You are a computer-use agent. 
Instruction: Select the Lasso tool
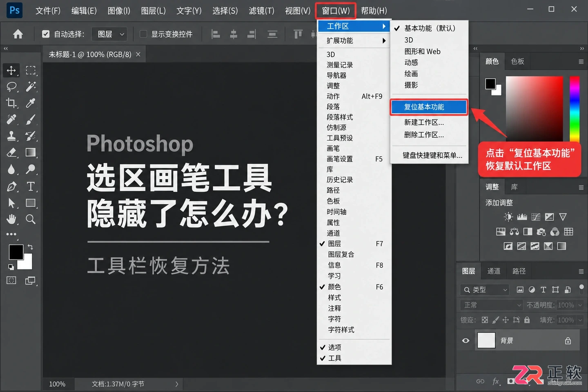[x=11, y=87]
